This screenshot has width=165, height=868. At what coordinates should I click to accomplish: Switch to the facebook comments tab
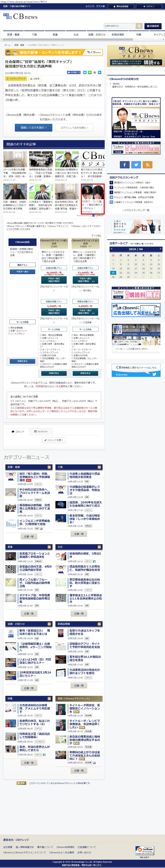(41, 431)
